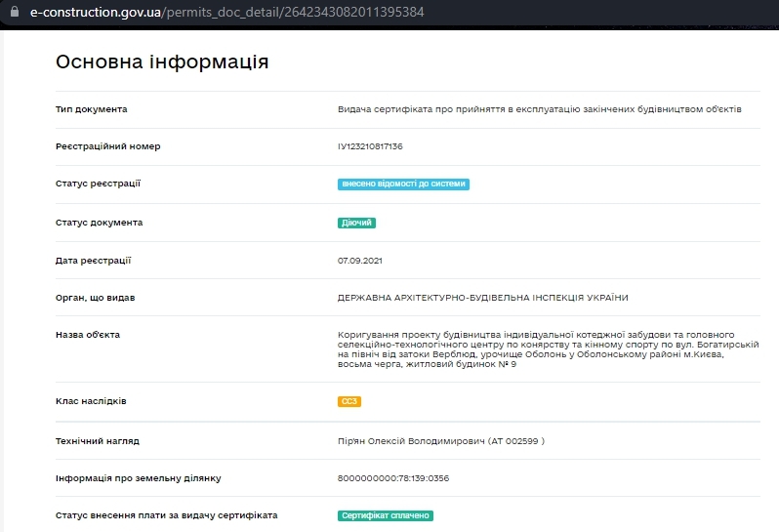
Task: Click the green 'Діючий' status badge
Action: click(x=356, y=223)
